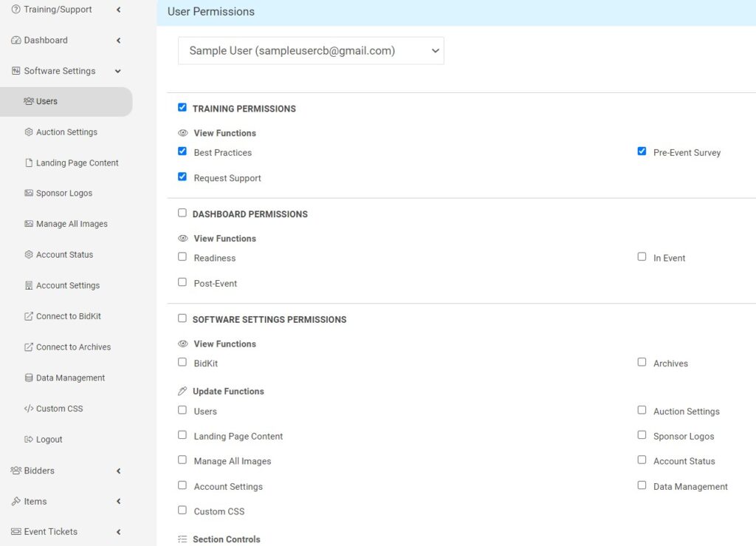The image size is (756, 546).
Task: Open Account Status in the sidebar
Action: coord(64,255)
